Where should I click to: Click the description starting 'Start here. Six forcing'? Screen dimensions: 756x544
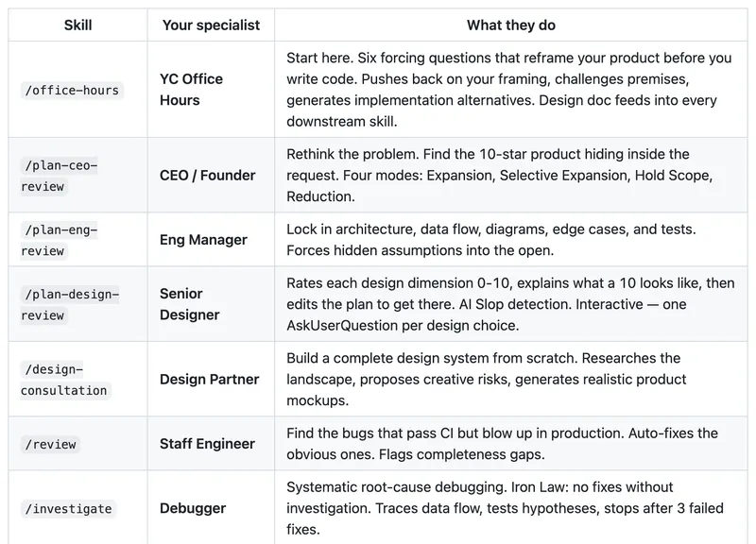tap(509, 90)
